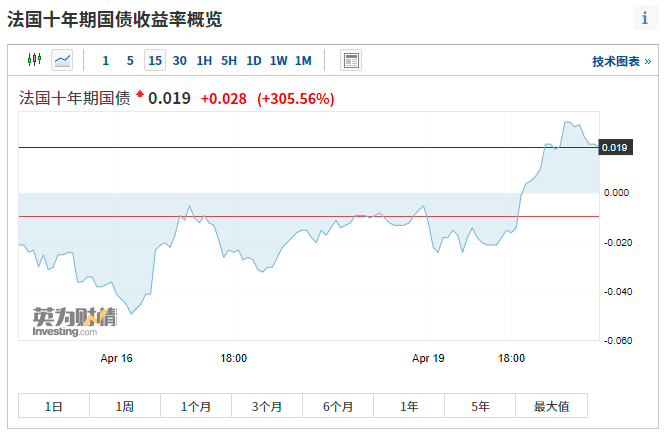Viewport: 665px width, 432px height.
Task: Open the news/data table icon
Action: click(351, 60)
